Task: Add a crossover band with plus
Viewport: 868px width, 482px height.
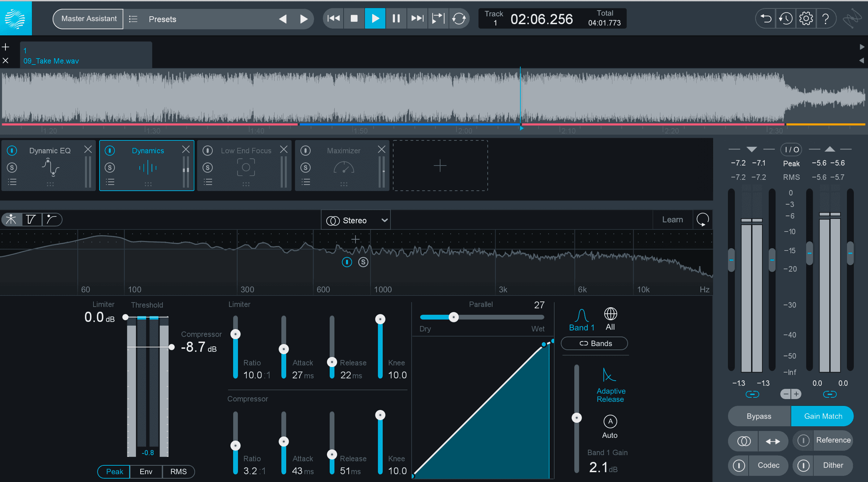Action: tap(356, 239)
